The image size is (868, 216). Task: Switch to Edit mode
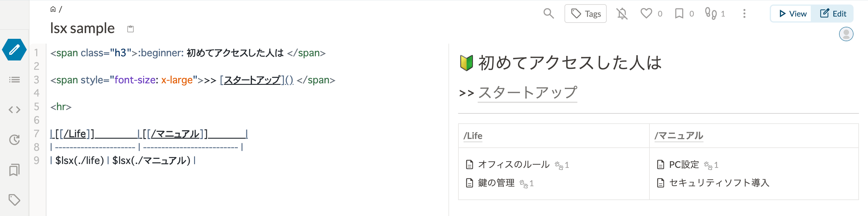point(833,14)
